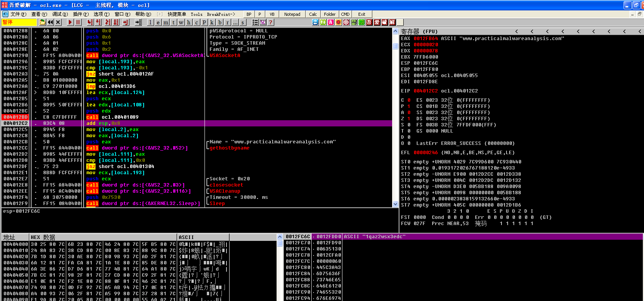Click the VB shortcut button
The image size is (644, 301).
(272, 14)
